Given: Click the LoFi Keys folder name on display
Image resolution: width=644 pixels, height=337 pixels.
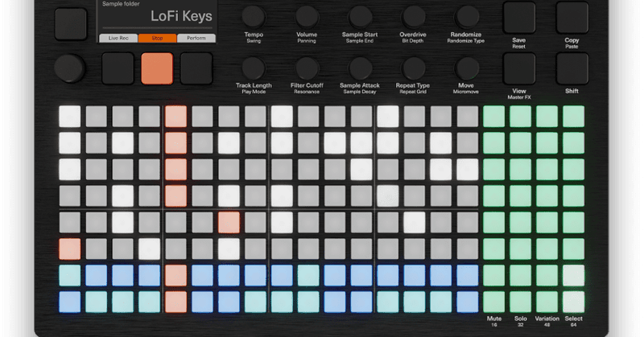Looking at the screenshot, I should coord(181,16).
